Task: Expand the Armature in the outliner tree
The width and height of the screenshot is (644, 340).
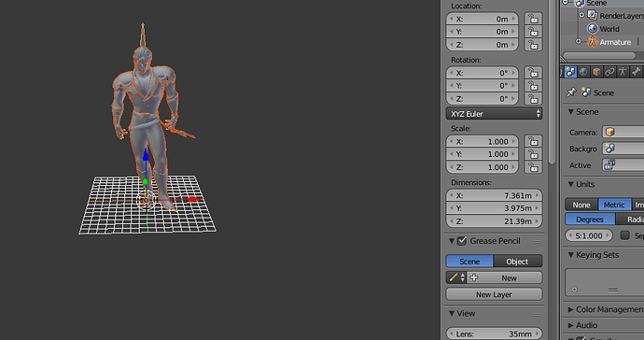Action: 579,41
